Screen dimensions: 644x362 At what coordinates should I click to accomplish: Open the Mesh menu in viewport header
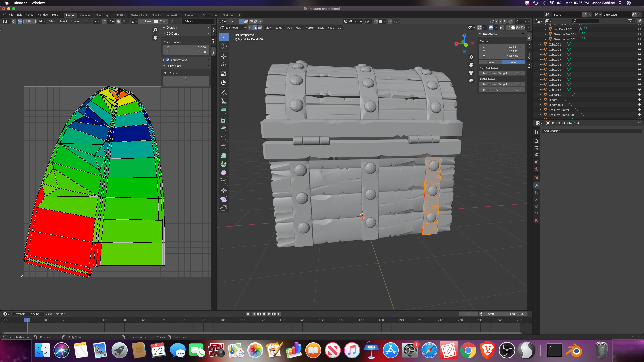tap(299, 28)
